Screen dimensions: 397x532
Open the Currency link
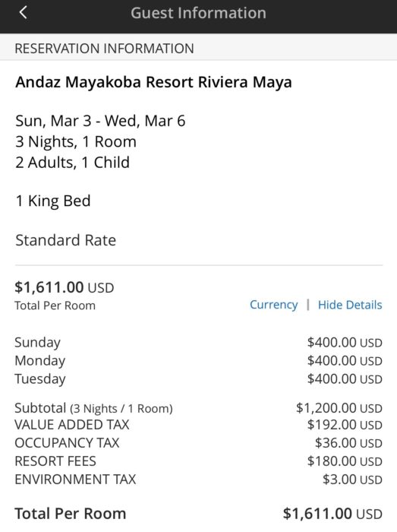coord(274,305)
